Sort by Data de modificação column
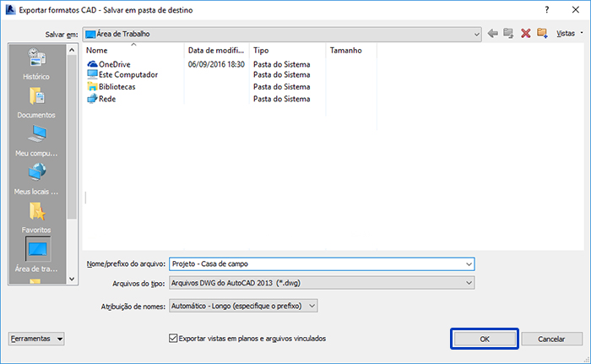This screenshot has height=364, width=591. click(x=217, y=50)
